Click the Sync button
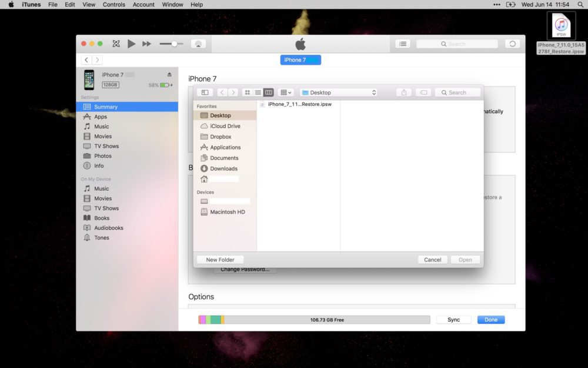Viewport: 588px width, 368px height. [453, 319]
